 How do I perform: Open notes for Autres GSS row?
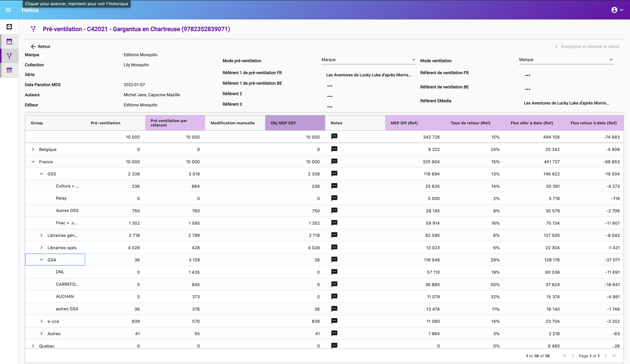click(334, 210)
